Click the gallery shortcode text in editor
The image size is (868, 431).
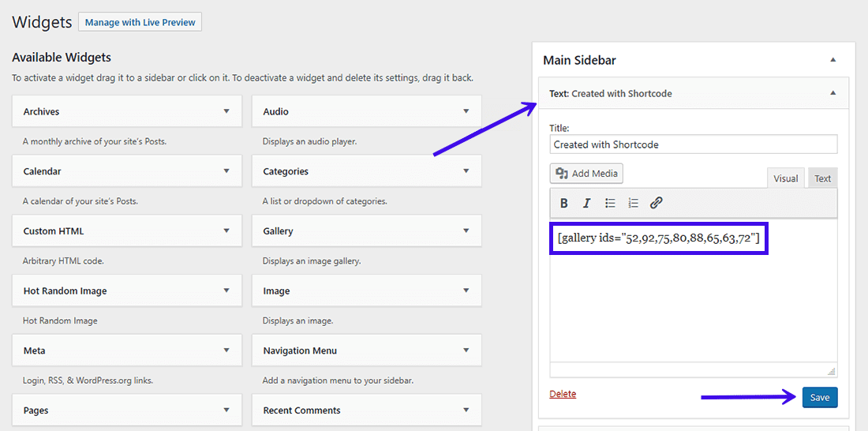click(658, 238)
